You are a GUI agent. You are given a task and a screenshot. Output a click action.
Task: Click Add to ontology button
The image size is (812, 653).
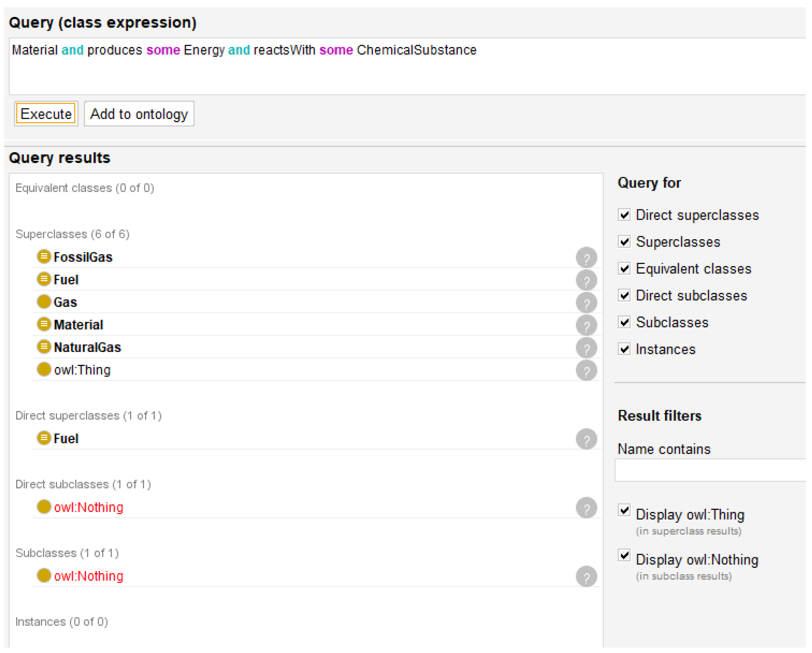[x=139, y=114]
